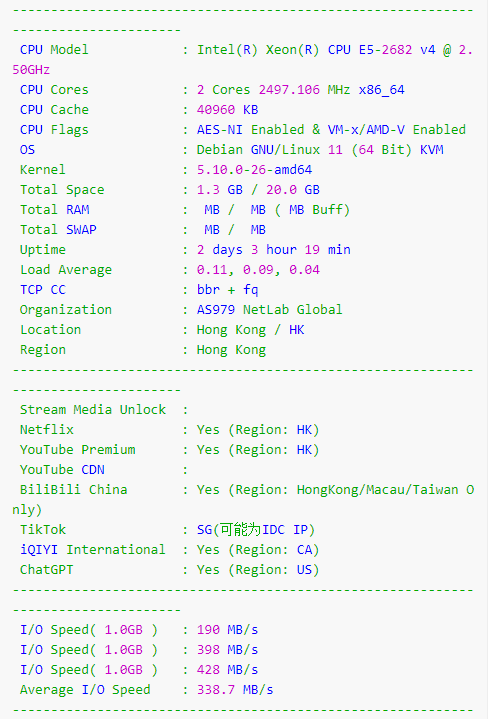Click the Total Space value 1.3 GB

tap(220, 190)
